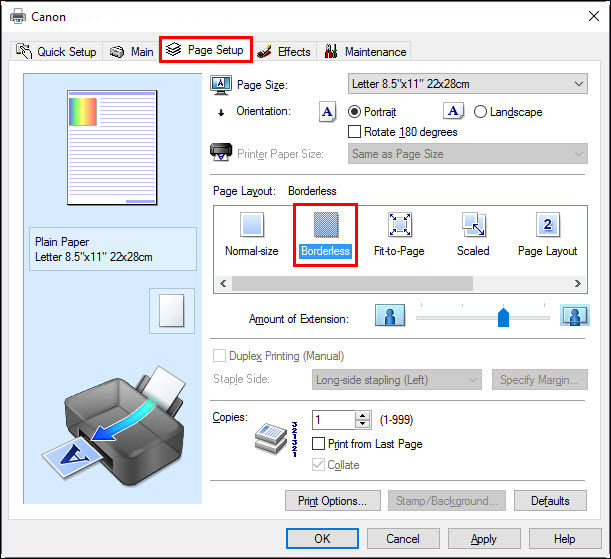Open the Page Setup tab

click(x=206, y=49)
